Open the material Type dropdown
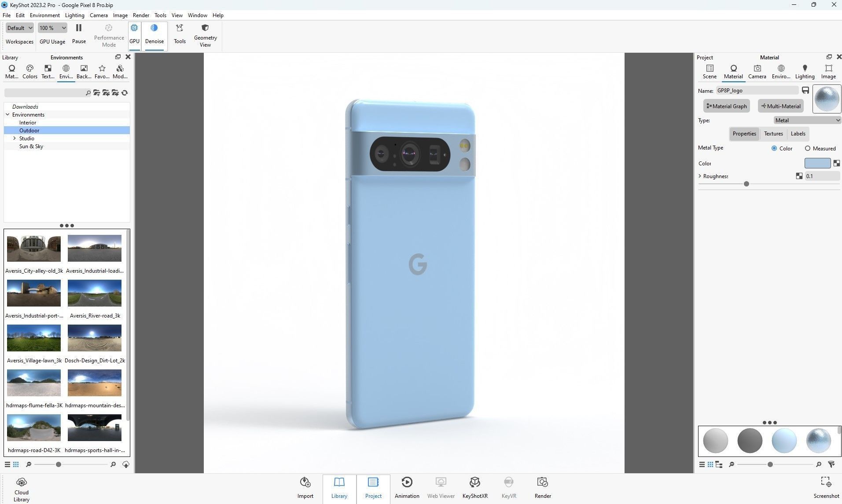The width and height of the screenshot is (842, 504). [807, 120]
